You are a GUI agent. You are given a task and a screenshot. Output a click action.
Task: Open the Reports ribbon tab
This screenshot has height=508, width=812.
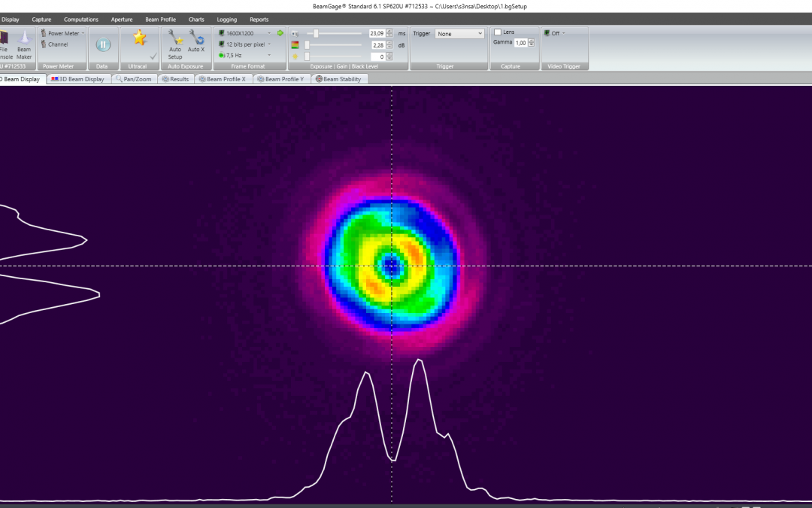coord(259,20)
